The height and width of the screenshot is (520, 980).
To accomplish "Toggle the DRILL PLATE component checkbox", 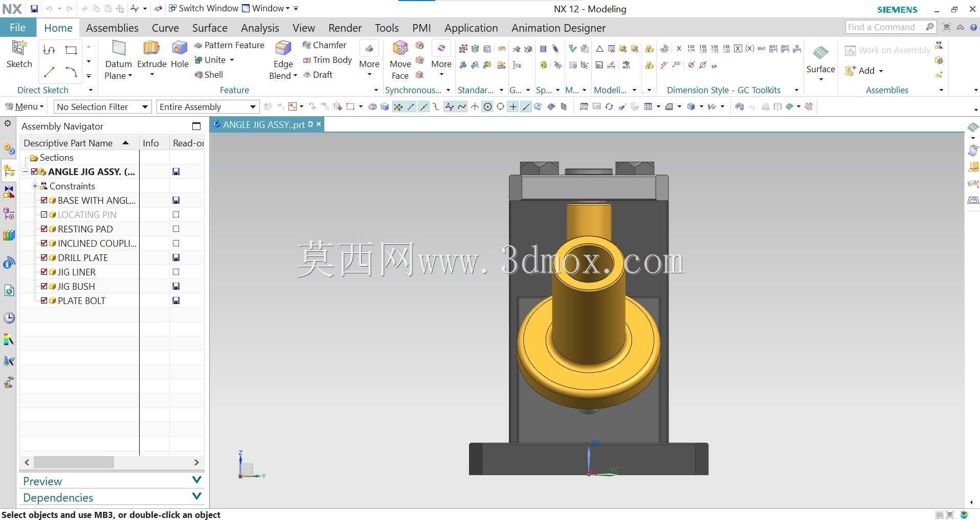I will (44, 257).
